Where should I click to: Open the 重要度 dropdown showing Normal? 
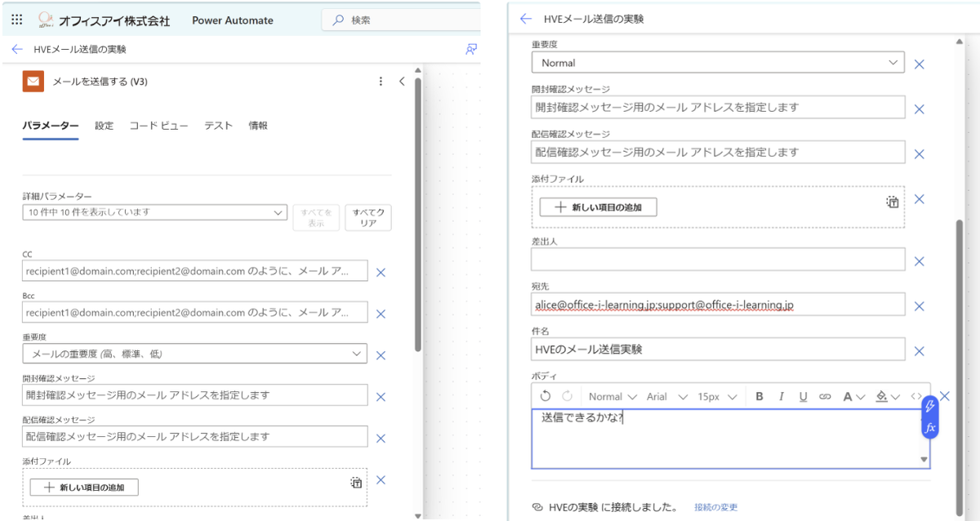(718, 63)
